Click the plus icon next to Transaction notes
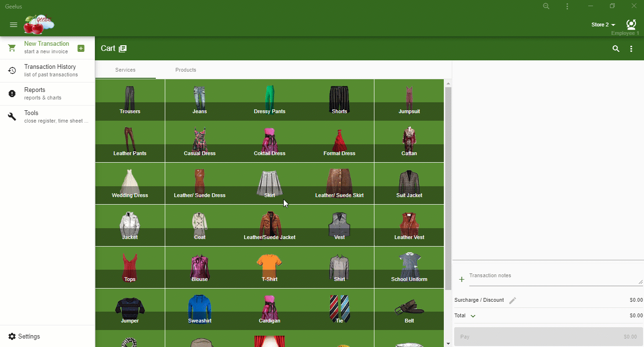 point(462,279)
